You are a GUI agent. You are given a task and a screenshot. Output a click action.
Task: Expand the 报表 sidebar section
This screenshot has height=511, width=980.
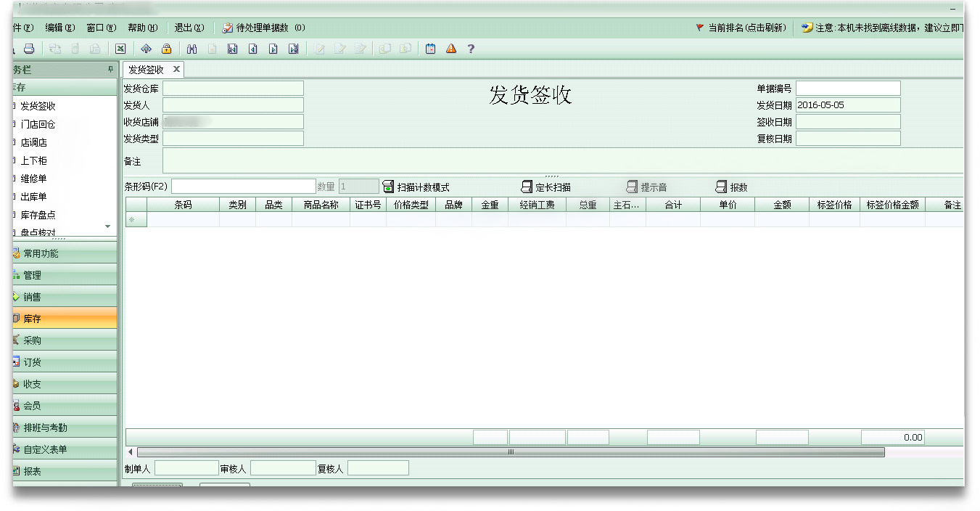click(65, 471)
